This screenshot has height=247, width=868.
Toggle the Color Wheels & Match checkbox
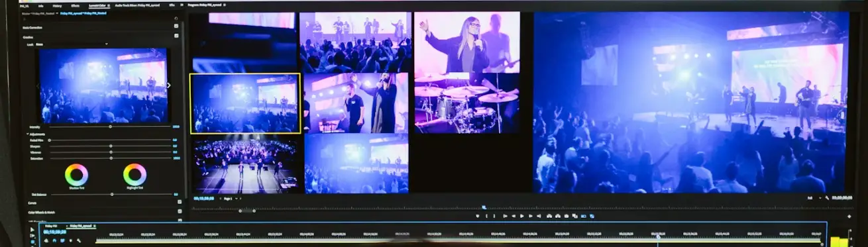[180, 211]
